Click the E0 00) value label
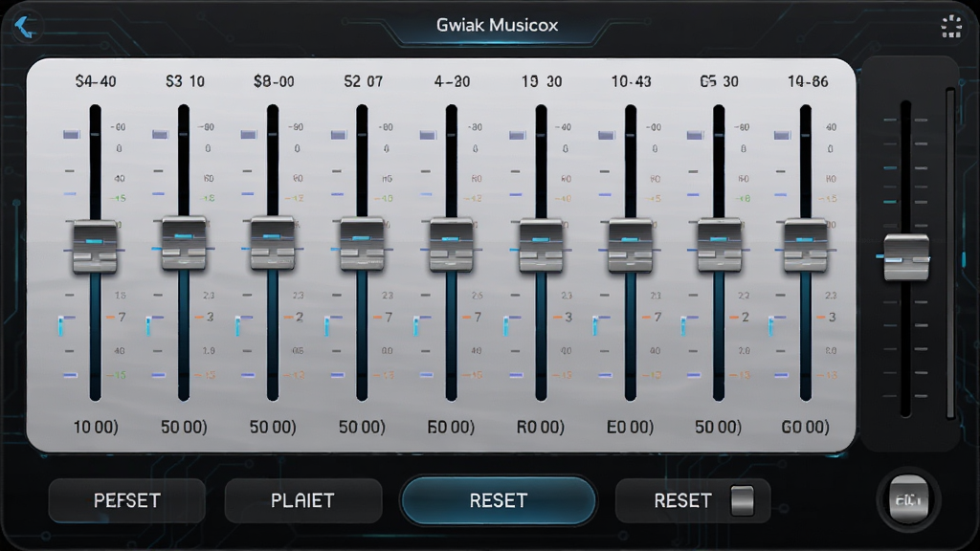980x551 pixels. pyautogui.click(x=630, y=428)
